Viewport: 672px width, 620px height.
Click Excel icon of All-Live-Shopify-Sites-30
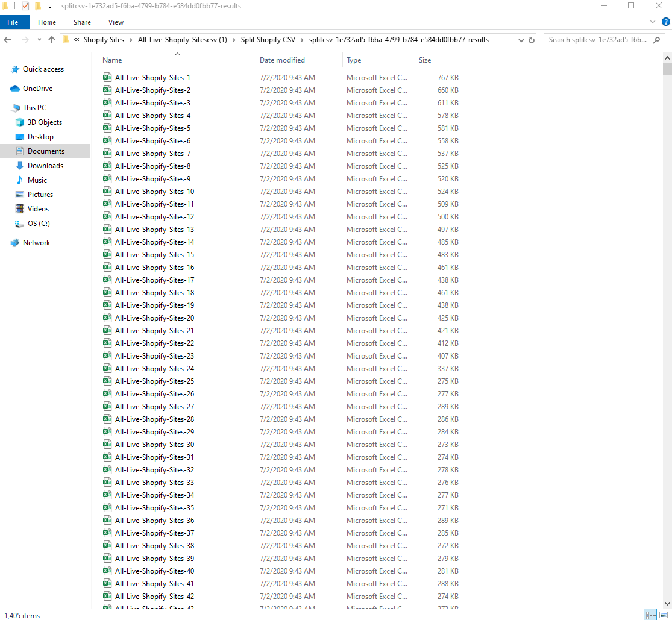tap(107, 444)
